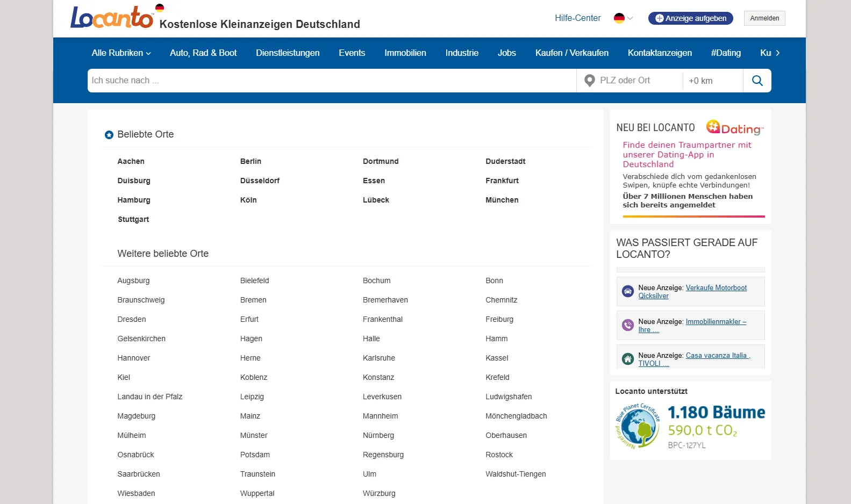Go to the Events category
Viewport: 851px width, 504px height.
click(352, 53)
